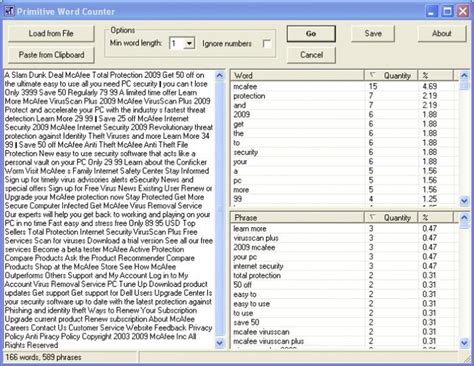Sort by the Phrase column header

coord(298,218)
